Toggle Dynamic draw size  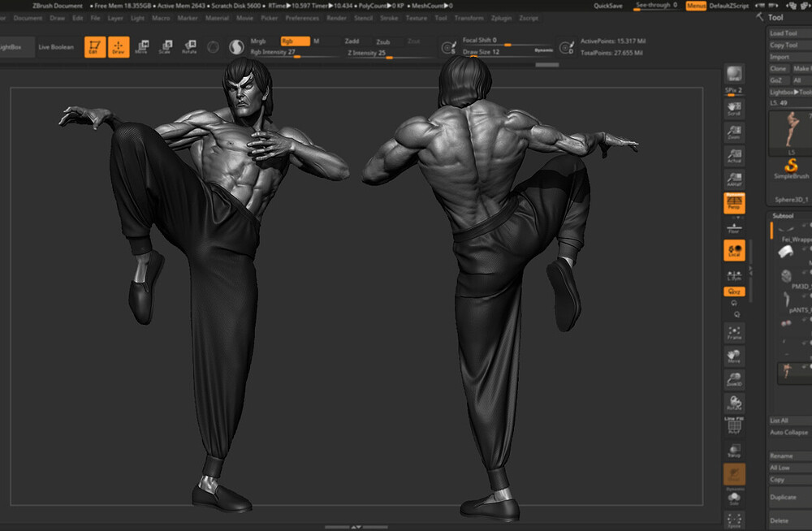[544, 50]
